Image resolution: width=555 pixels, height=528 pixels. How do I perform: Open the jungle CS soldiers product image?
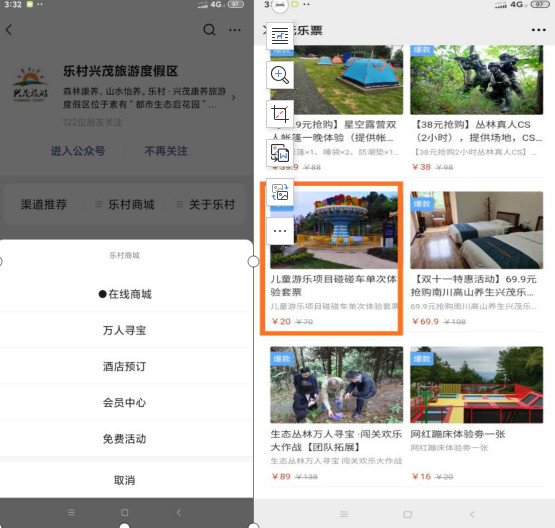(x=476, y=80)
